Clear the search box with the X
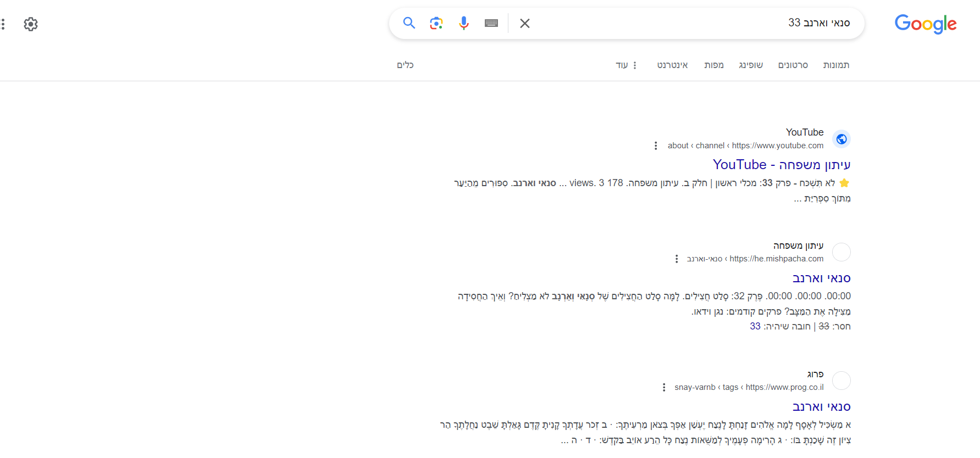 coord(525,23)
